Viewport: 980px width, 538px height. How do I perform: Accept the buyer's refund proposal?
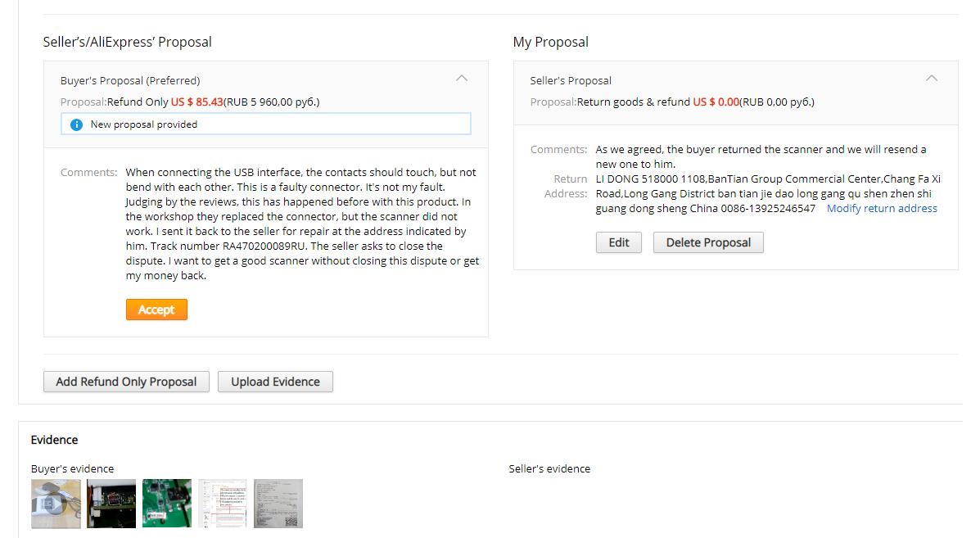[x=156, y=310]
